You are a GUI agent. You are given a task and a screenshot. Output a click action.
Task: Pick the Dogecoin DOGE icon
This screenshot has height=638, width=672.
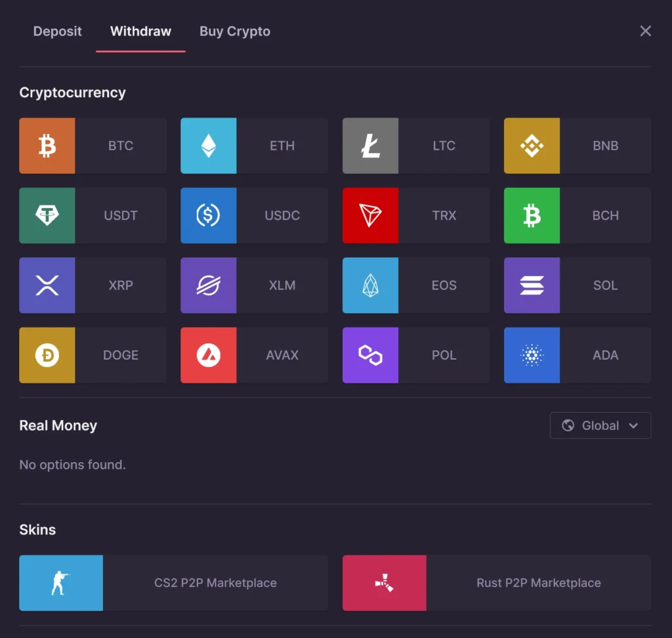pos(47,355)
